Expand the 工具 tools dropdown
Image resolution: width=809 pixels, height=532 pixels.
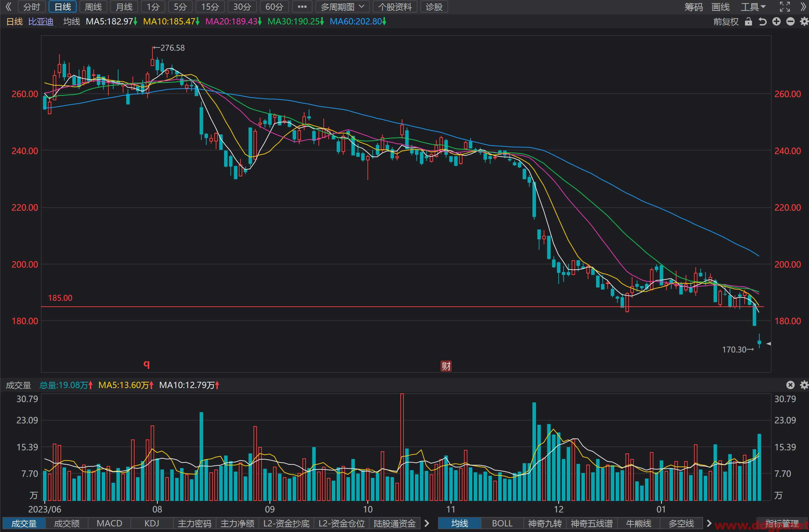753,7
